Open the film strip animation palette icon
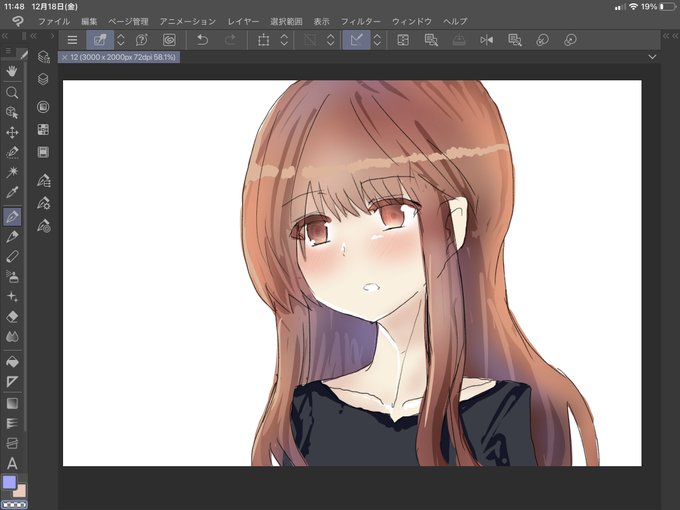The image size is (680, 510). [x=43, y=152]
